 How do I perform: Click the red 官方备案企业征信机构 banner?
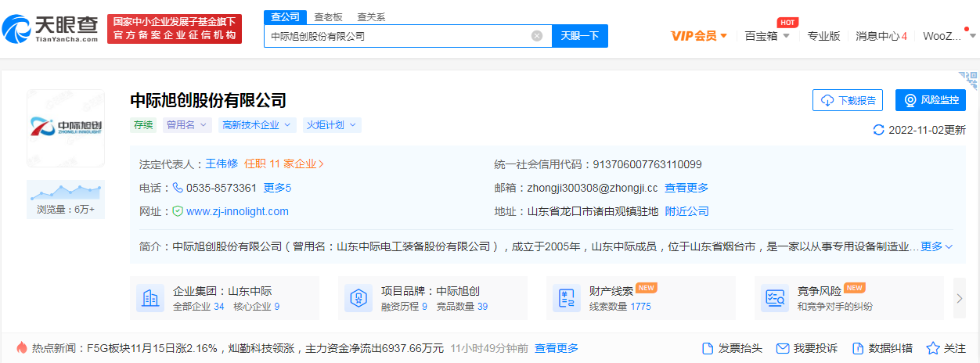click(175, 29)
